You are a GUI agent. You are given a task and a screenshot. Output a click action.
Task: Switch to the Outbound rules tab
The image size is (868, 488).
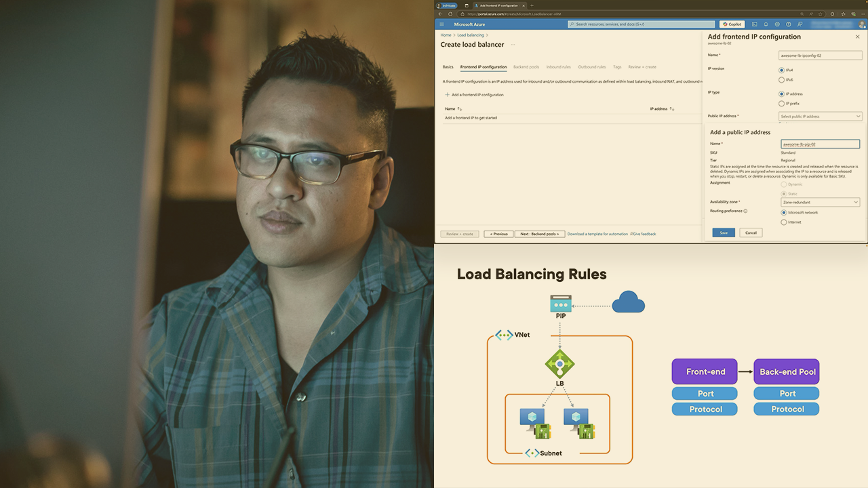pyautogui.click(x=591, y=66)
